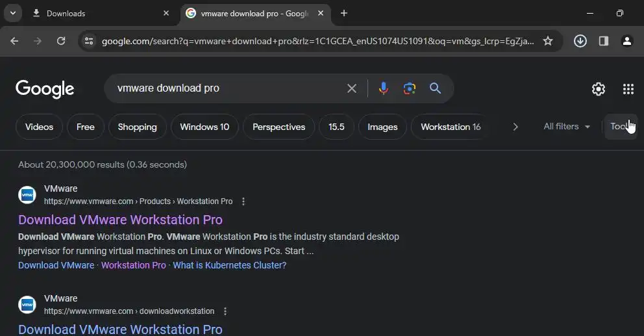
Task: Open Google quick settings gear
Action: coord(599,89)
